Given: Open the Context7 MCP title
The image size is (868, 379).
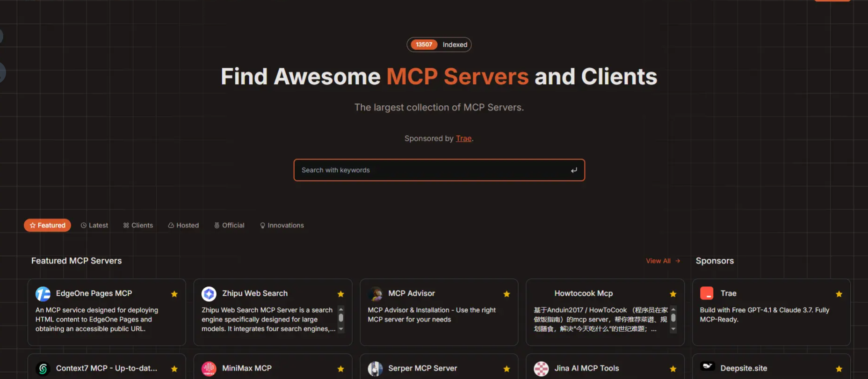Looking at the screenshot, I should click(x=107, y=368).
